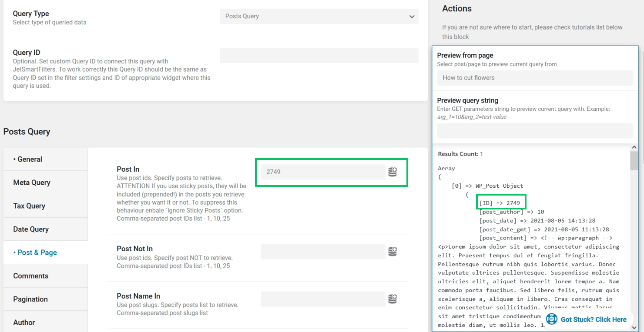Viewport: 644px width, 332px height.
Task: Click the '[post_content] => <!-- wp:paragraph -->' line
Action: [x=546, y=238]
